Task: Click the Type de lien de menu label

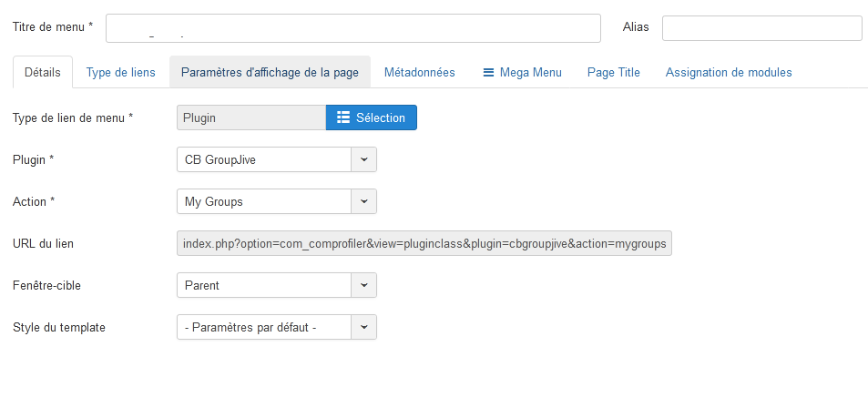Action: (x=73, y=117)
